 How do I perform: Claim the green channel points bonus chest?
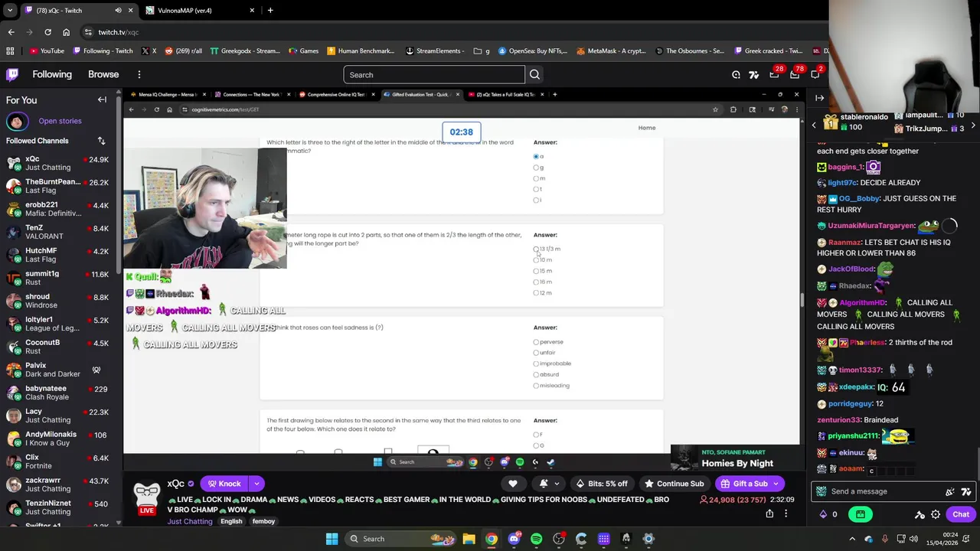861,514
